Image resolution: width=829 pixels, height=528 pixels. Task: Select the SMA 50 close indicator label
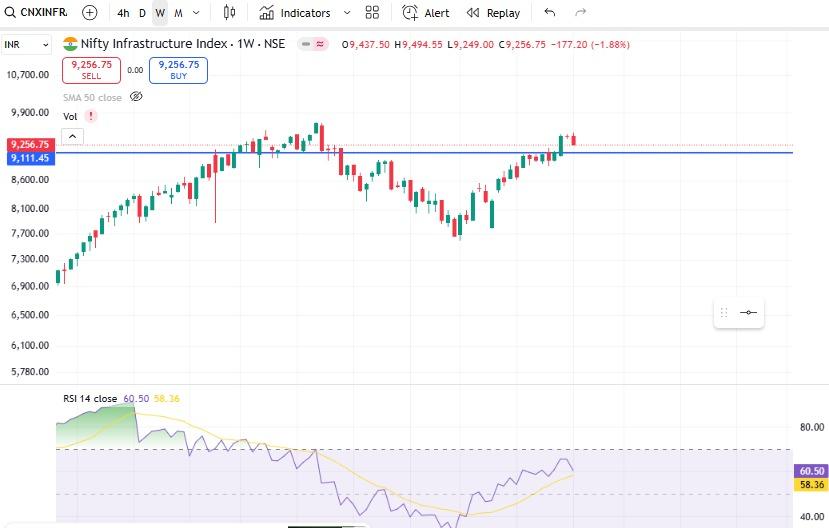tap(92, 98)
